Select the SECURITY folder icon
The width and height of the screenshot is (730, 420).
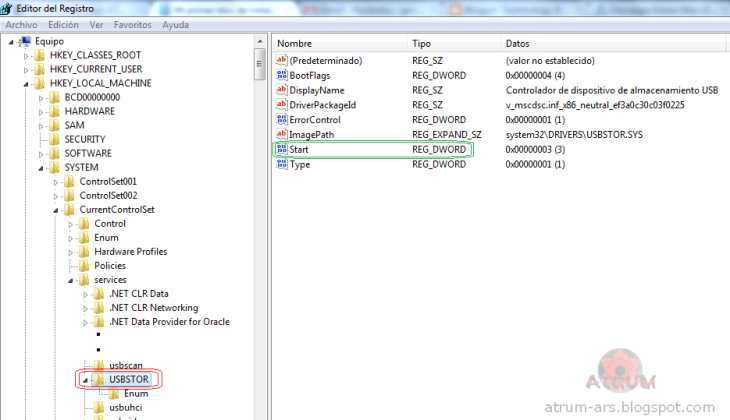pos(54,139)
